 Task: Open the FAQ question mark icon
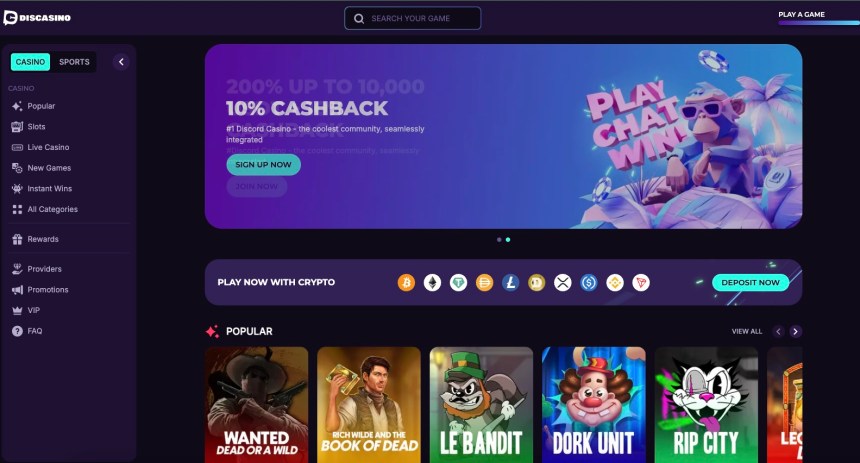pyautogui.click(x=17, y=331)
